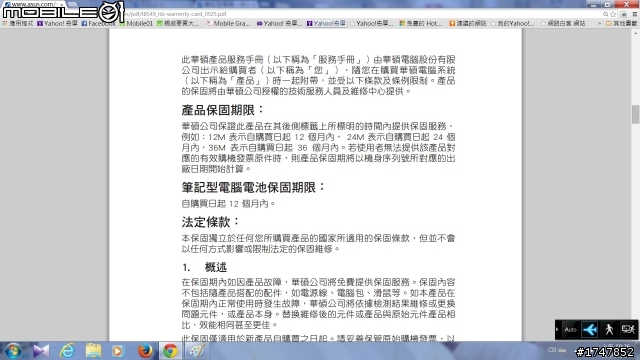Click the line 自購買日起 12 個月內。
Viewport: 640px width, 360px height.
click(229, 203)
